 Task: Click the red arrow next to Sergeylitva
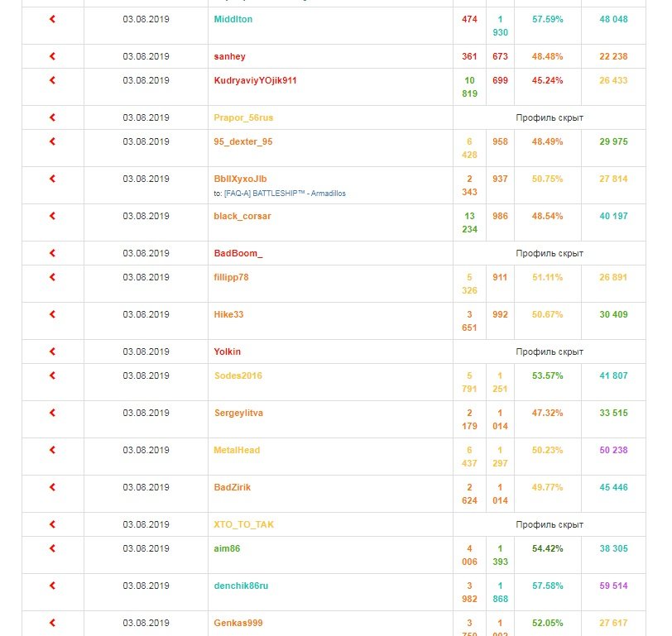[x=52, y=413]
